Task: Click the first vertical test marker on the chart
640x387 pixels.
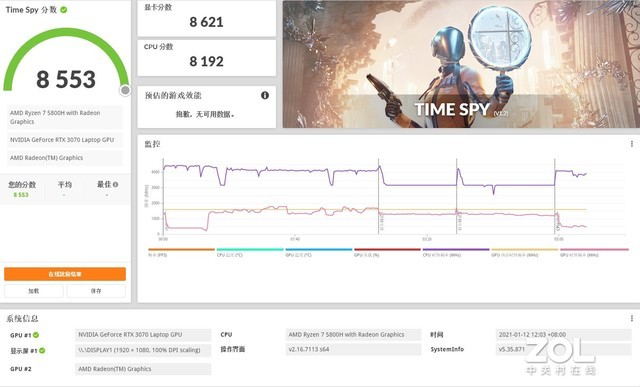Action: (x=378, y=196)
